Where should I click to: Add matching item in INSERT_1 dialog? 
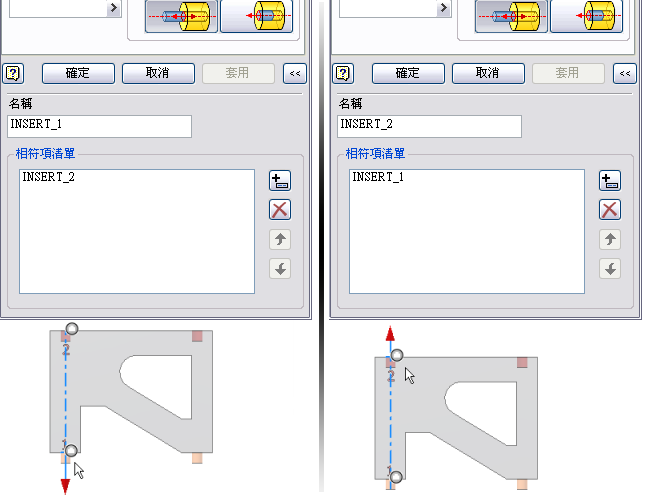pyautogui.click(x=280, y=181)
